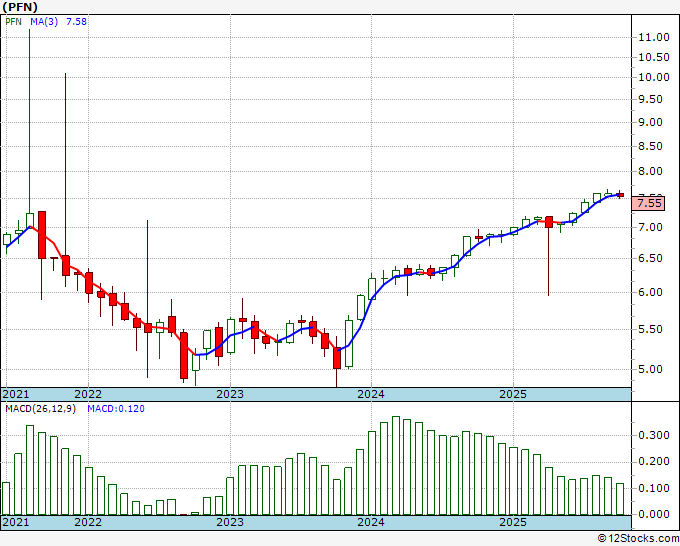Click the red candle with long wick to 6.00 in 2025
Viewport: 680px width, 546px height.
549,222
